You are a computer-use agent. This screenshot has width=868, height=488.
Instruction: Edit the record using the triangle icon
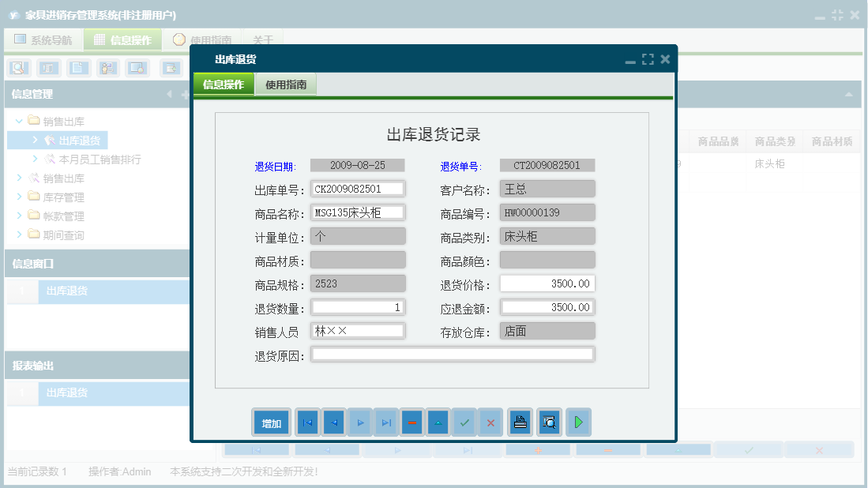click(438, 422)
